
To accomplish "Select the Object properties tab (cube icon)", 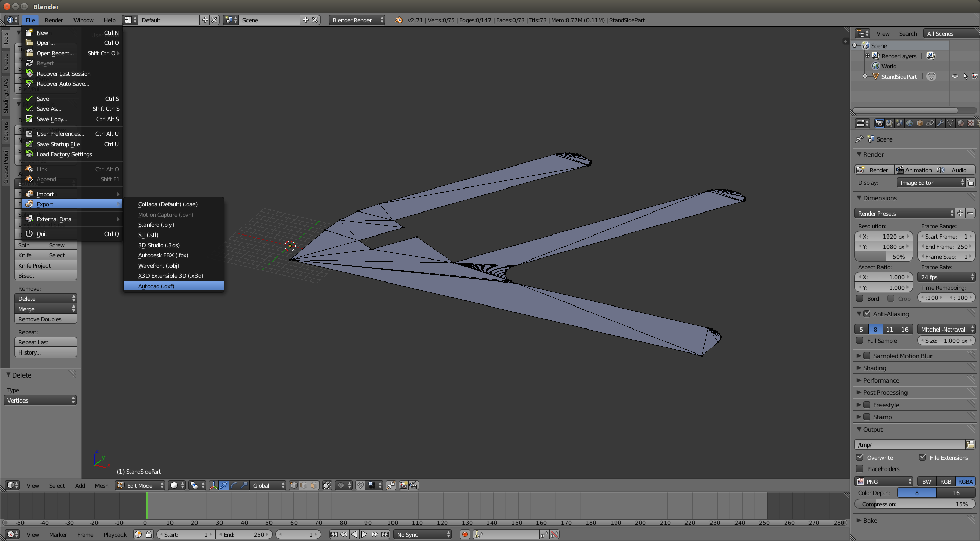I will point(920,123).
